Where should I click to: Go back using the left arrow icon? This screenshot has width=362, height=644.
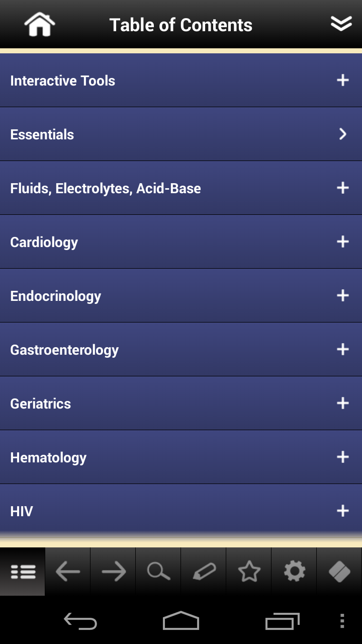[x=68, y=572]
